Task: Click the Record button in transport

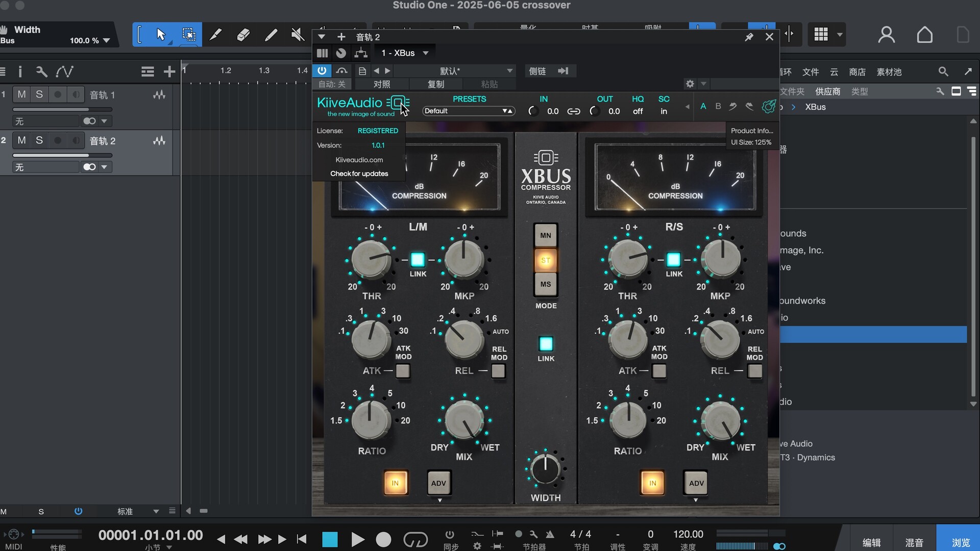Action: pos(383,539)
